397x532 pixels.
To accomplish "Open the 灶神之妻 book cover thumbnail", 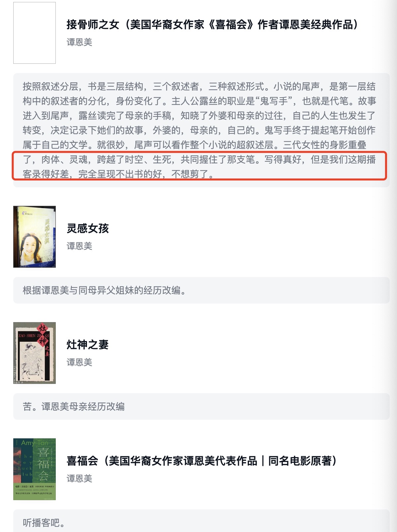I will click(x=35, y=353).
